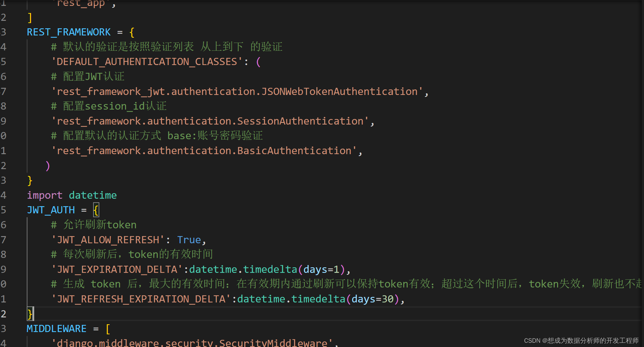Click the comment '# 配置默认的认证方式 base:账号密码验证'
Viewport: 644px width, 347px height.
pyautogui.click(x=157, y=136)
